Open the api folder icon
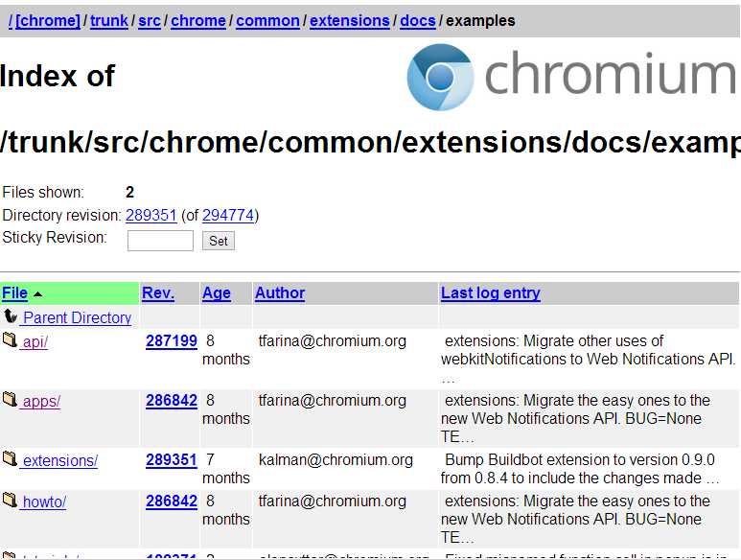The image size is (741, 560). [x=10, y=339]
